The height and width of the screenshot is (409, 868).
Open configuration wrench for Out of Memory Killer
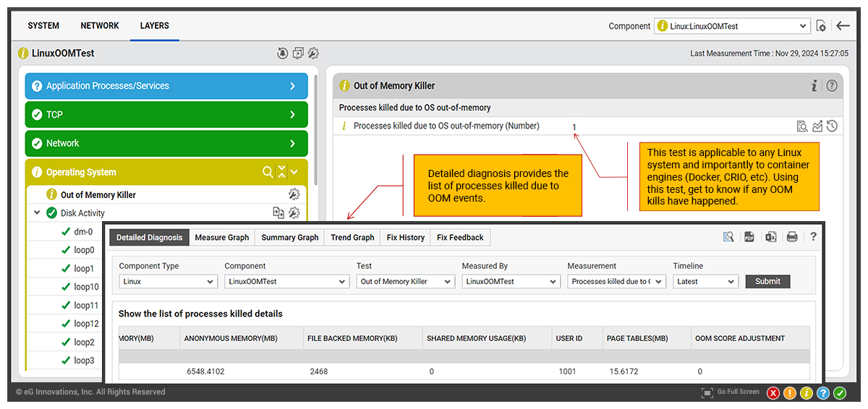pos(294,194)
